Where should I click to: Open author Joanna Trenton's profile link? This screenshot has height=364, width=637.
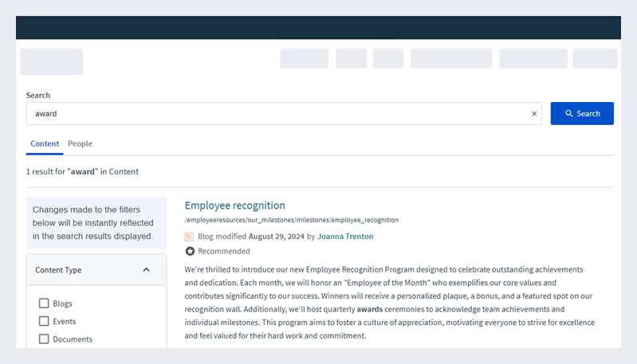pos(345,237)
